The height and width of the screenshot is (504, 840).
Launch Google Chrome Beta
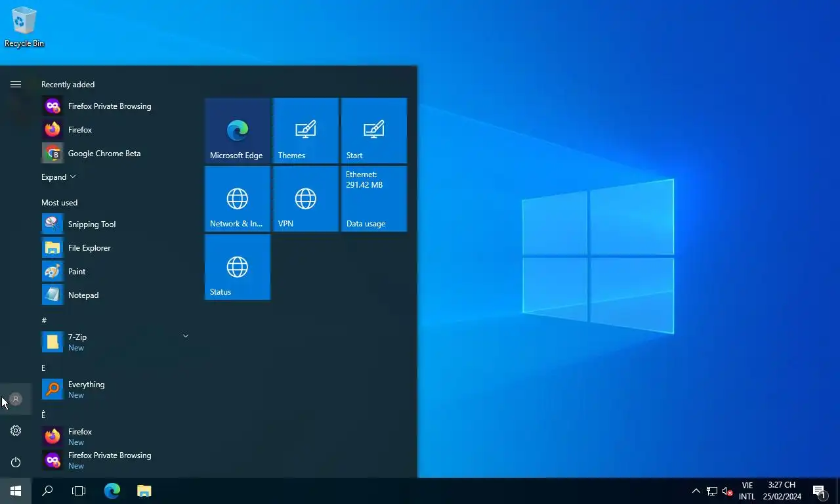click(115, 154)
